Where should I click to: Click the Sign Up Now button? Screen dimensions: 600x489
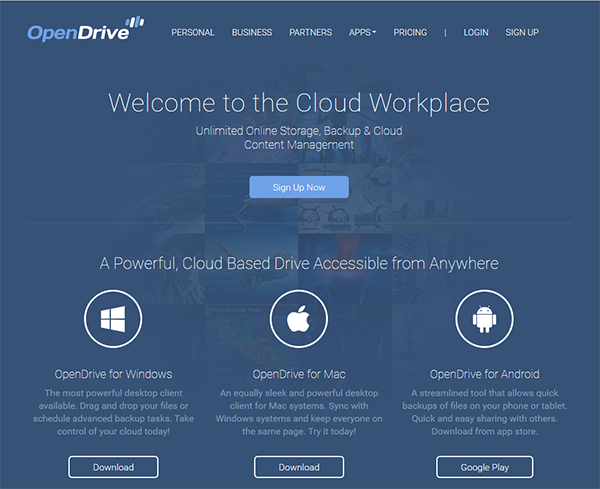pyautogui.click(x=299, y=187)
